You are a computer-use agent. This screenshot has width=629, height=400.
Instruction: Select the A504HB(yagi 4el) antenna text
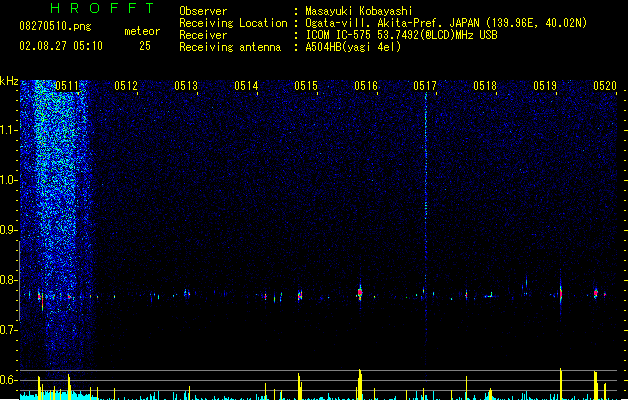(353, 47)
